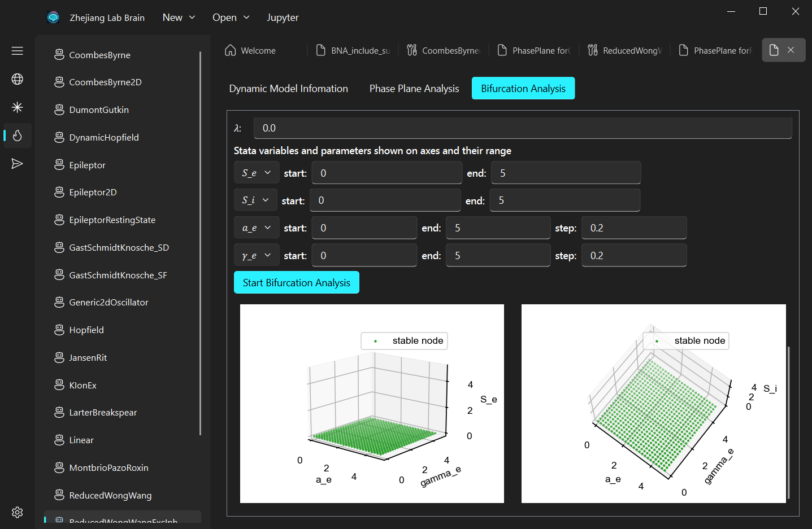Click the globe icon in sidebar
This screenshot has width=812, height=529.
tap(18, 79)
